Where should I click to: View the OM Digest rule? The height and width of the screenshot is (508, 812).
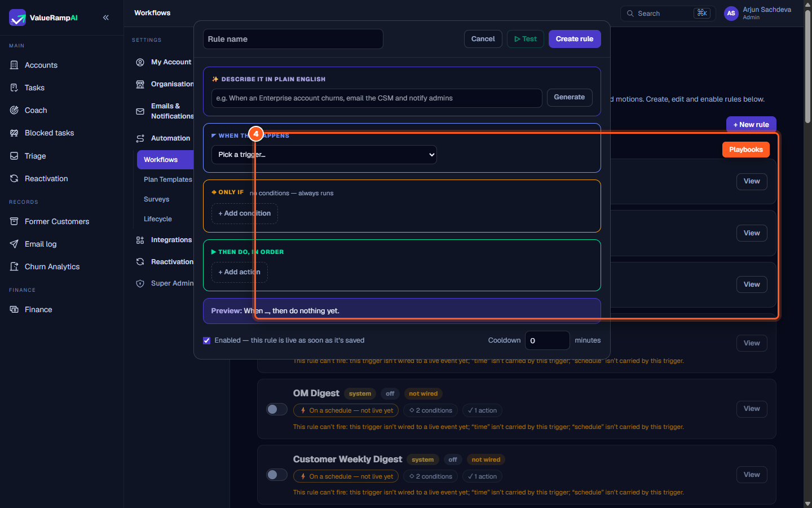(752, 409)
